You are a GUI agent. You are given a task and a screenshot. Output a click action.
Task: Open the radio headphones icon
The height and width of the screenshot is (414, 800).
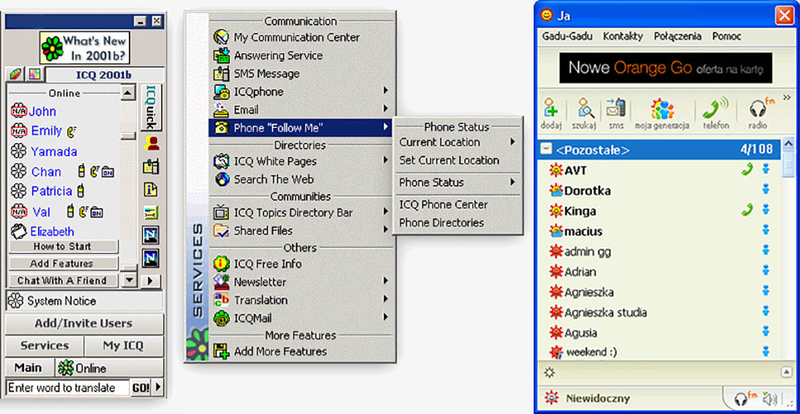(757, 109)
